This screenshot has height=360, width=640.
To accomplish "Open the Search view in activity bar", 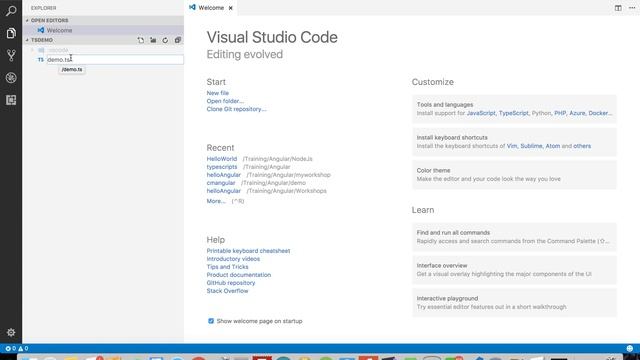I will pyautogui.click(x=11, y=11).
